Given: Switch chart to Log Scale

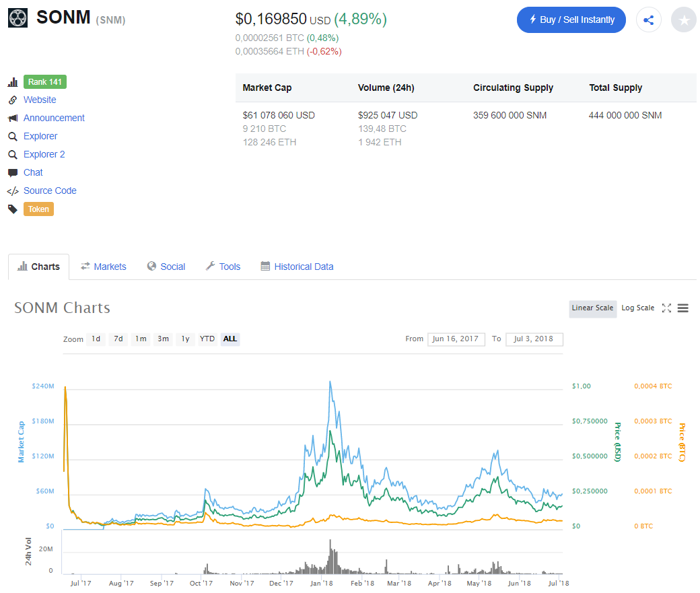Looking at the screenshot, I should click(x=637, y=308).
